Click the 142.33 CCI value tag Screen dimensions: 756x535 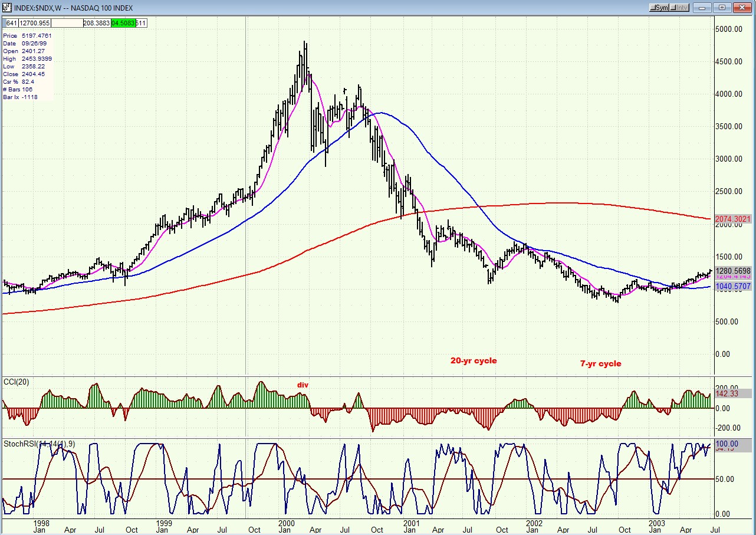point(733,393)
